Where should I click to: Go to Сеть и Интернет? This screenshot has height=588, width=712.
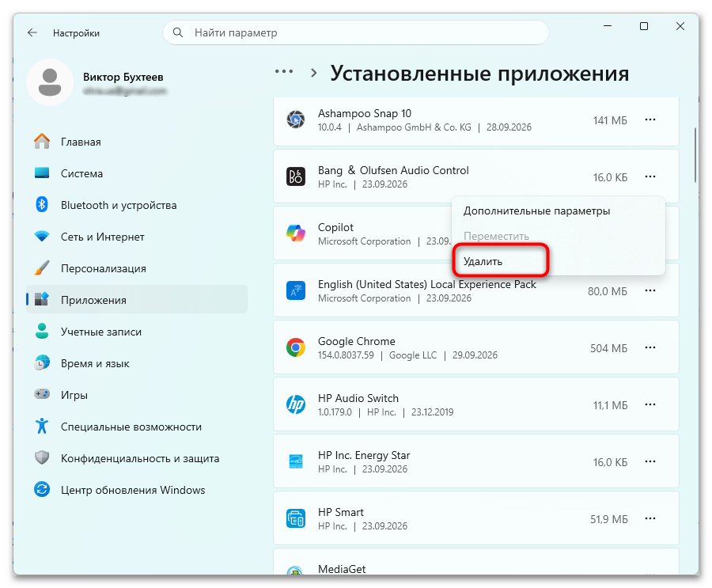tap(137, 237)
